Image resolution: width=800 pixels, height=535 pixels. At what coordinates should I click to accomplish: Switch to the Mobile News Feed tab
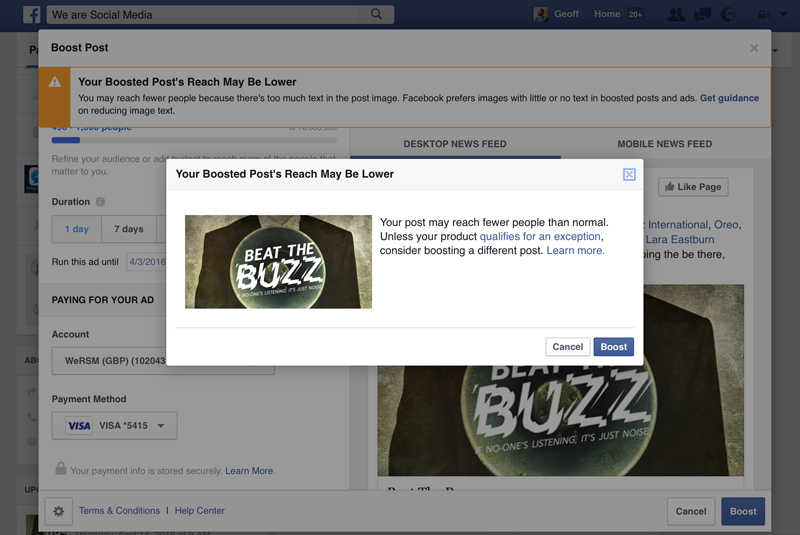click(664, 144)
